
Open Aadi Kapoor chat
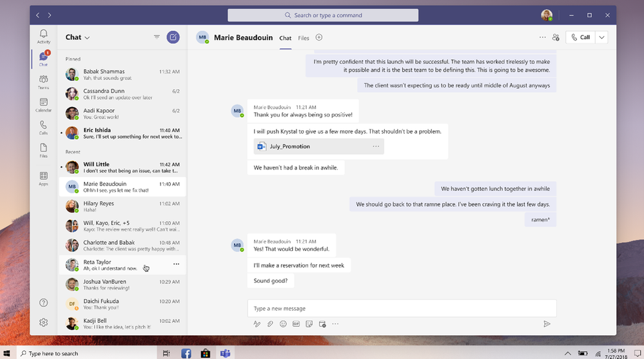122,114
